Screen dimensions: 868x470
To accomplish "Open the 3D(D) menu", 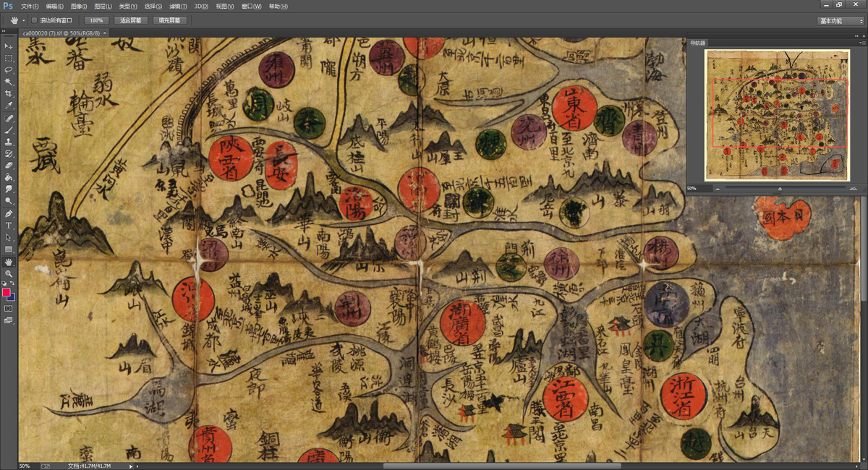I will click(202, 6).
